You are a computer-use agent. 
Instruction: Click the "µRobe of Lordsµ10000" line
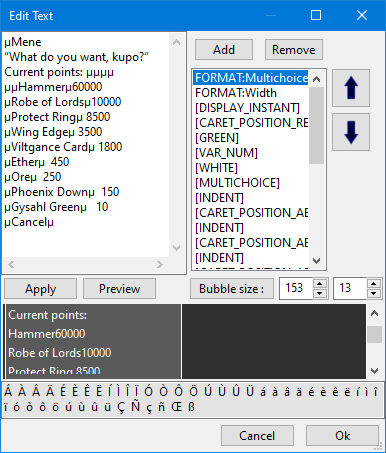[63, 102]
